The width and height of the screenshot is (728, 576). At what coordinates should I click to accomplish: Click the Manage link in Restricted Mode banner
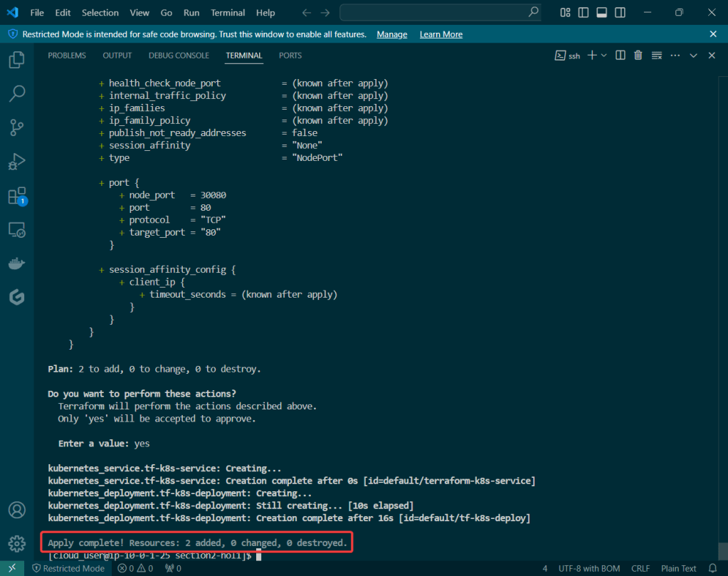(392, 34)
